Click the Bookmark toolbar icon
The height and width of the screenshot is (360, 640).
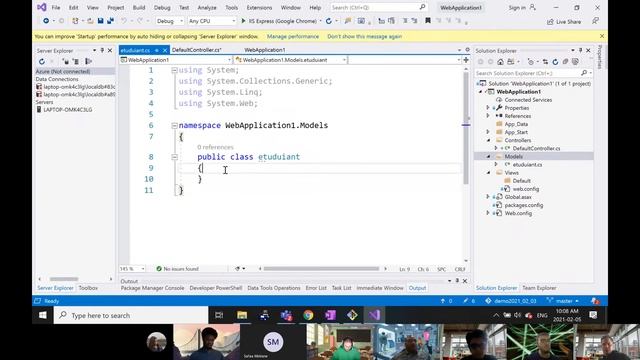(428, 21)
